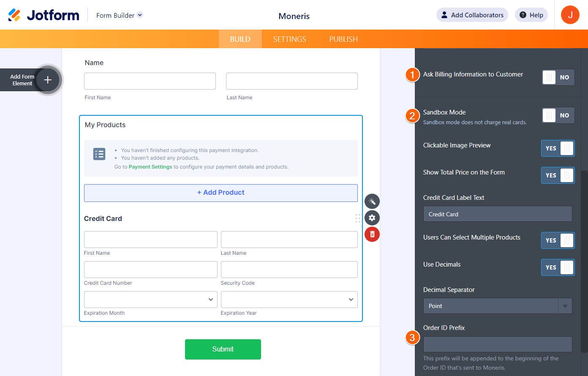588x376 pixels.
Task: Open the payment wizard wand icon
Action: [x=372, y=202]
